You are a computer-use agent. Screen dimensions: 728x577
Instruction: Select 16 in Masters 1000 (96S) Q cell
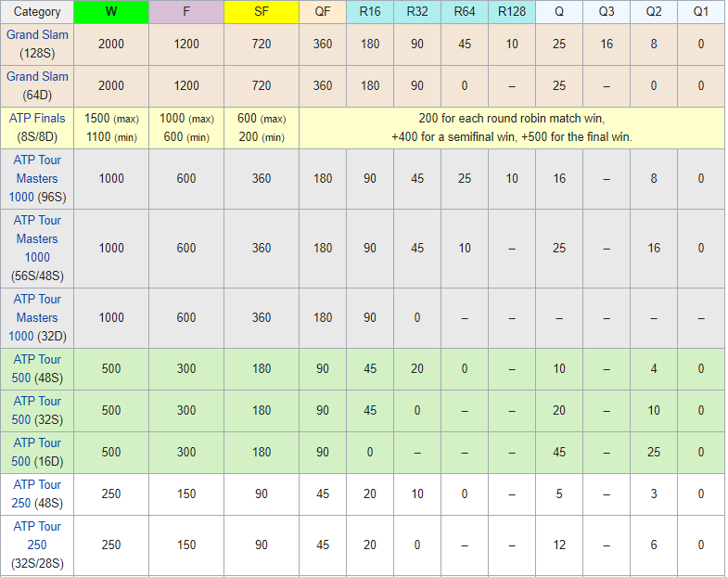559,179
